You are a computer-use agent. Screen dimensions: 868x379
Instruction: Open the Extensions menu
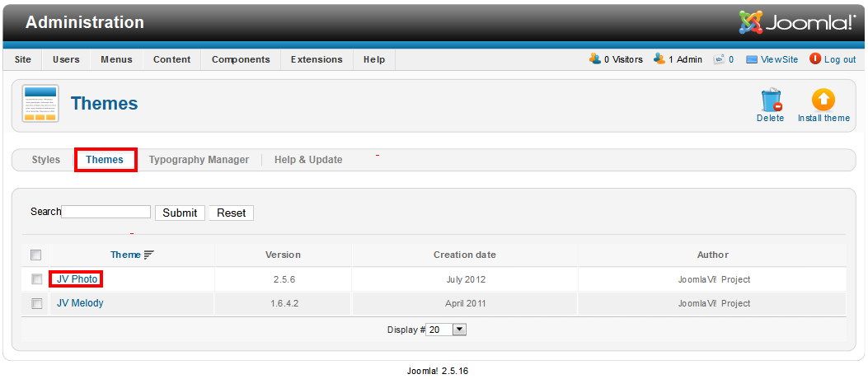tap(317, 59)
